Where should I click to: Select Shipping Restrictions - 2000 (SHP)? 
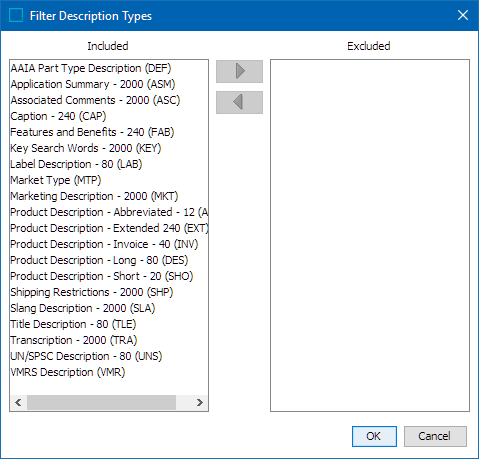pyautogui.click(x=92, y=292)
